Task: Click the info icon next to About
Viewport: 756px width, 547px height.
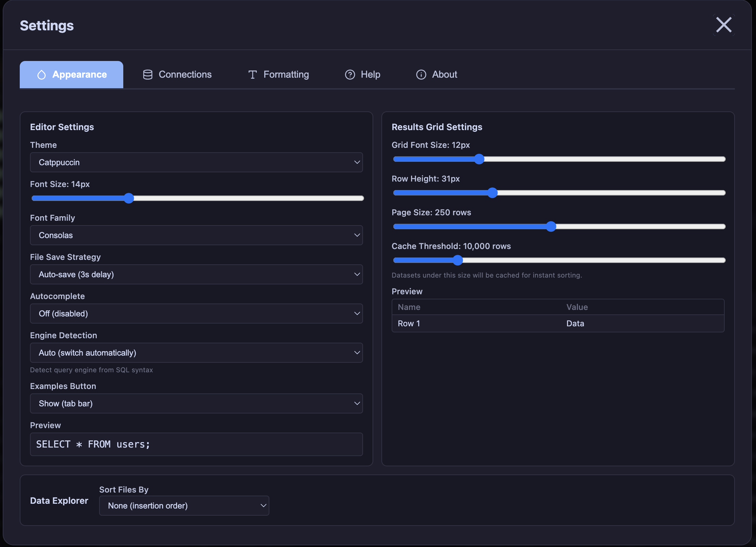Action: pos(421,75)
